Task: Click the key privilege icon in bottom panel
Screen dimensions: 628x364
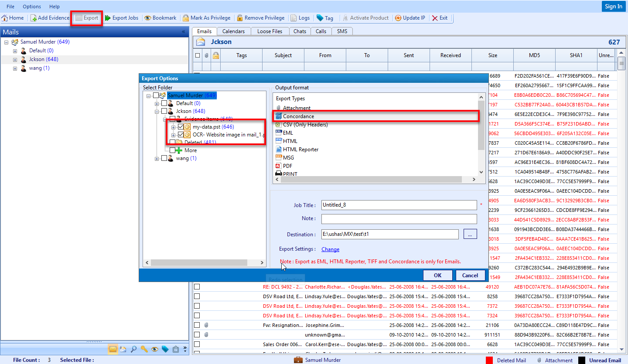Action: (x=144, y=349)
